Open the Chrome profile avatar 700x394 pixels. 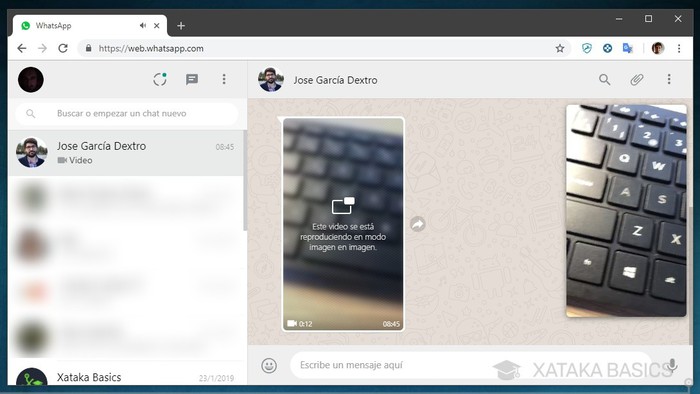tap(658, 48)
